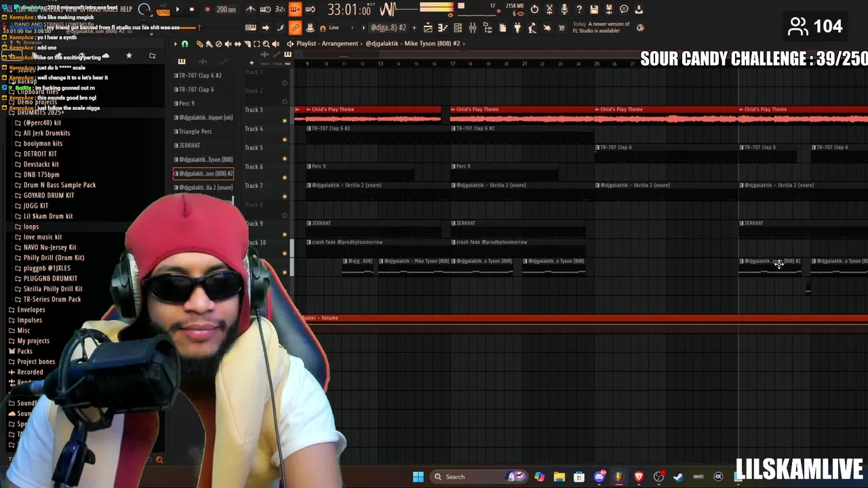Toggle loop recording button
Viewport: 868px width, 488px height.
(310, 9)
